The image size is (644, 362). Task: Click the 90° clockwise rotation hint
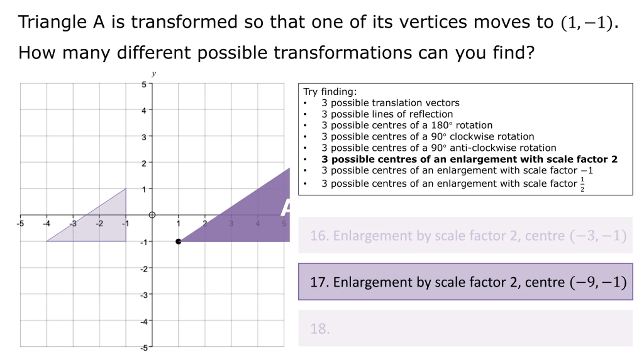click(x=428, y=137)
